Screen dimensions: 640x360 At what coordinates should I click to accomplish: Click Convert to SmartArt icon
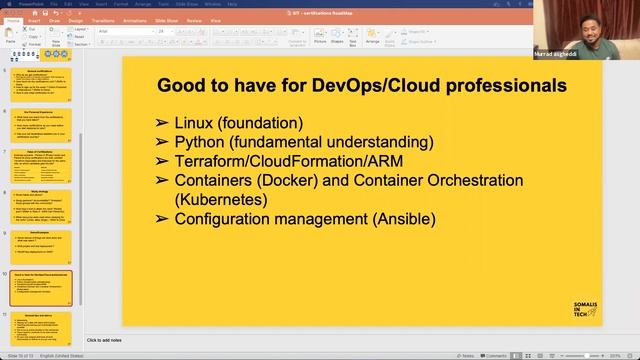coord(297,33)
